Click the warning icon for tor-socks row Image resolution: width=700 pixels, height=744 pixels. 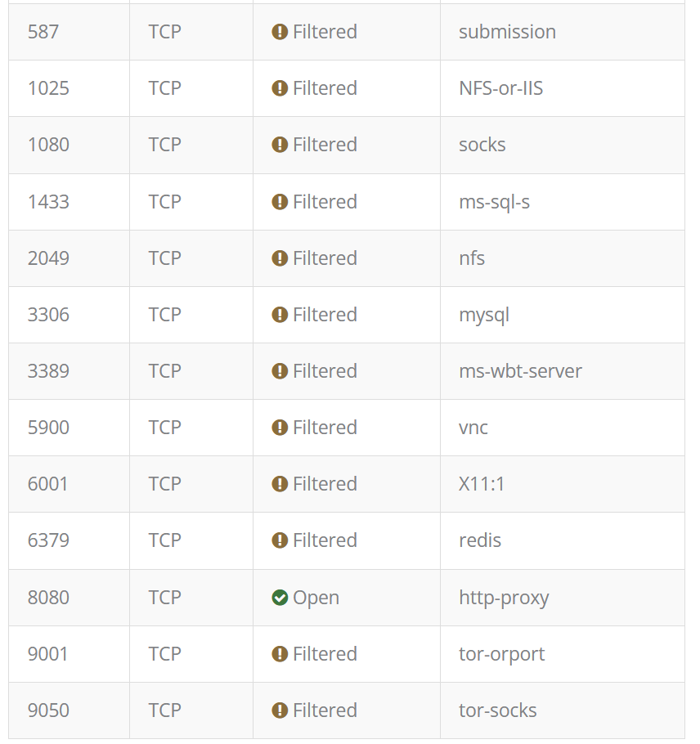click(x=280, y=710)
